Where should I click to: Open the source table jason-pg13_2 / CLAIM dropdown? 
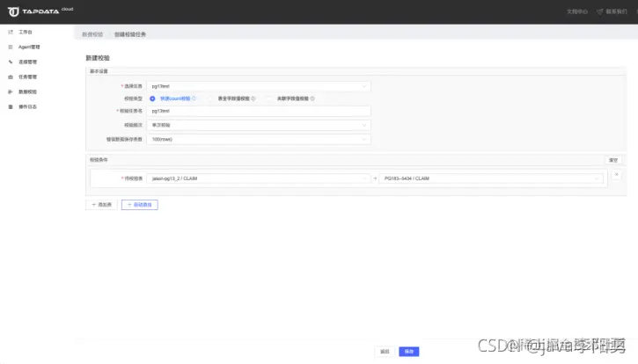(259, 178)
